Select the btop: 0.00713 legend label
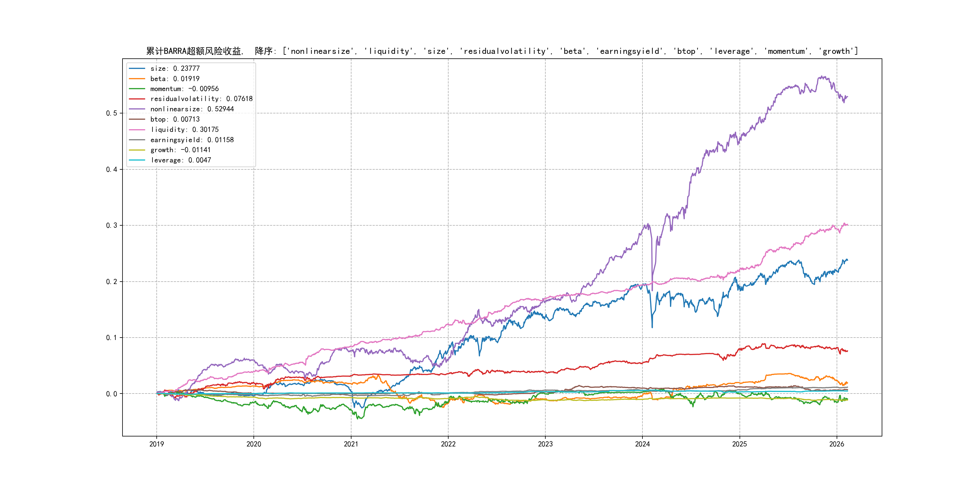 pos(175,119)
